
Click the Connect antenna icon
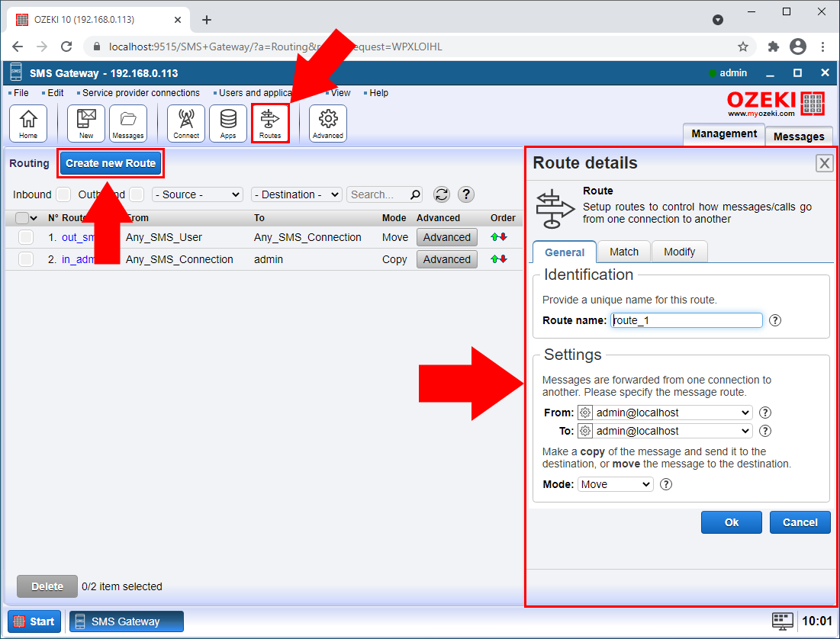186,124
